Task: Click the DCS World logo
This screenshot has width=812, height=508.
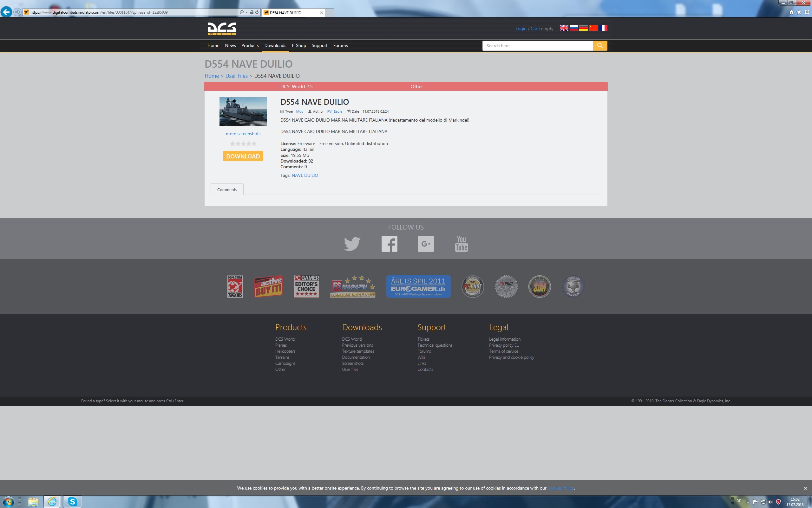Action: (x=221, y=29)
